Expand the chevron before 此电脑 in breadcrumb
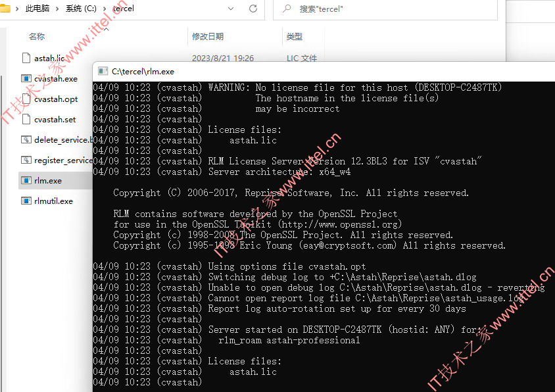This screenshot has height=392, width=555. (x=16, y=9)
